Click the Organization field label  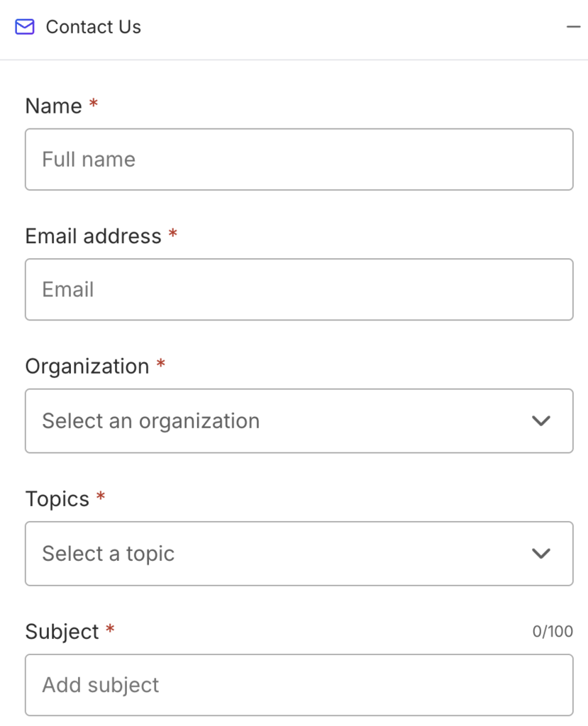pos(87,367)
